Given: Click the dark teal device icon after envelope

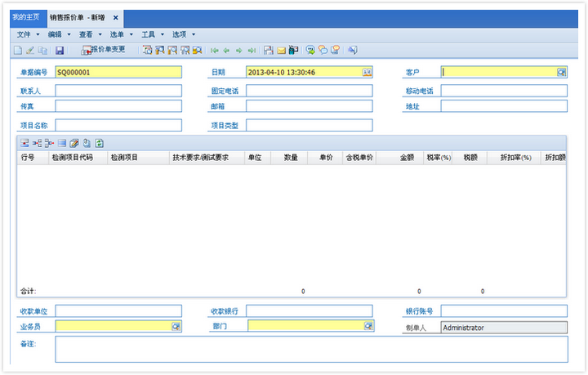Looking at the screenshot, I should pyautogui.click(x=293, y=50).
